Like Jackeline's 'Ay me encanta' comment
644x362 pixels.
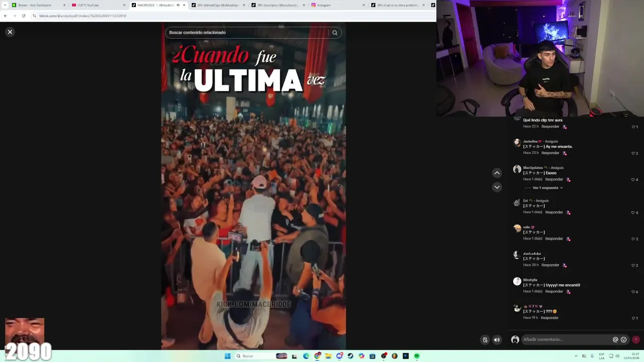[633, 153]
